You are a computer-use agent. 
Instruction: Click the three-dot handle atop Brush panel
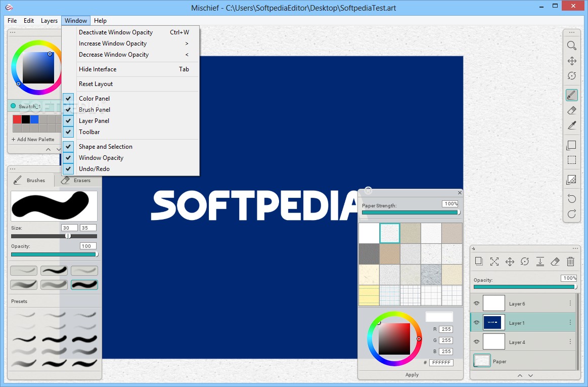coord(13,169)
